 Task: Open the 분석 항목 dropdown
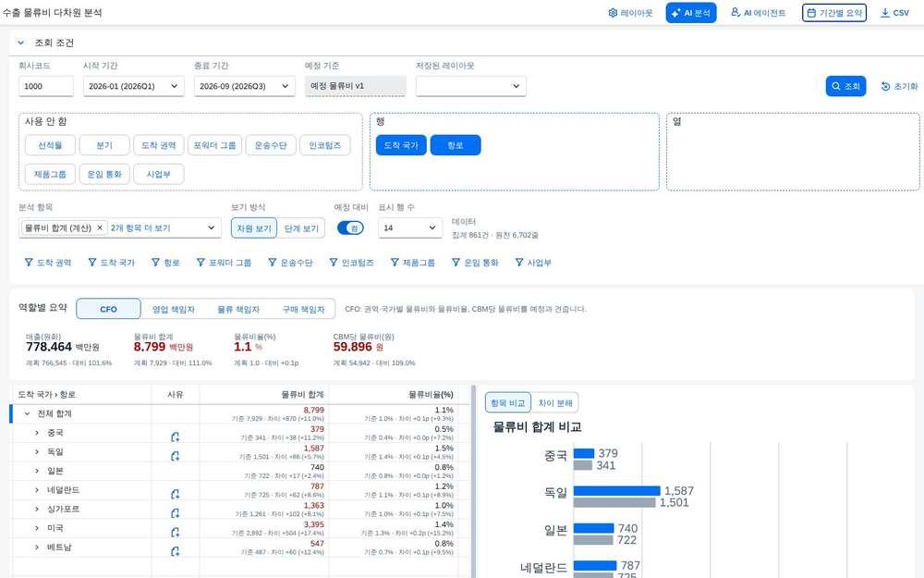click(x=211, y=228)
